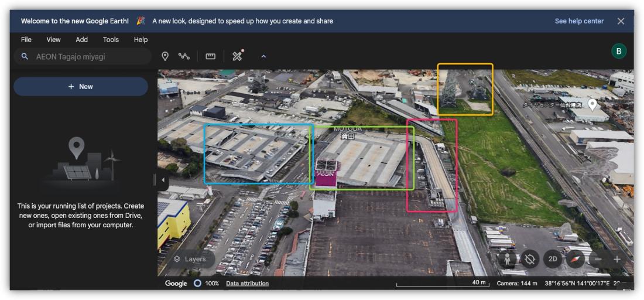Open the Data attribution link

[247, 284]
